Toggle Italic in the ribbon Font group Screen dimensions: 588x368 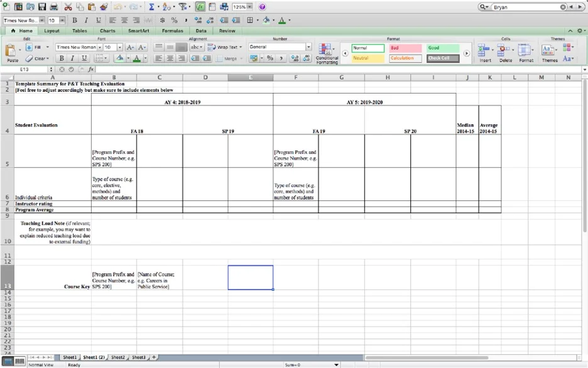[72, 58]
